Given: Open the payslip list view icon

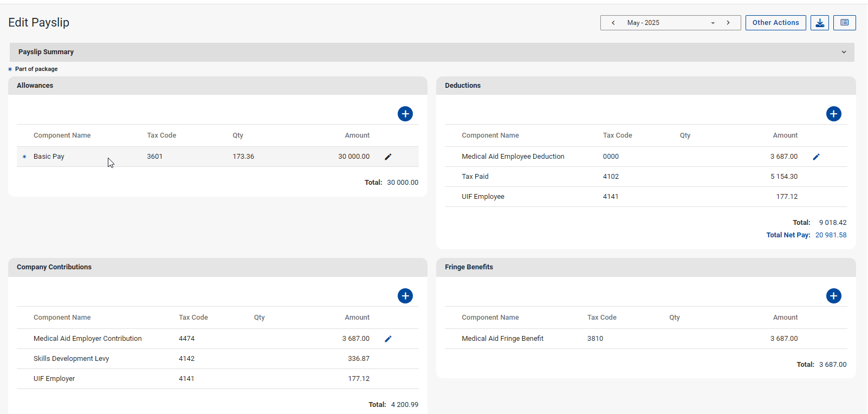Looking at the screenshot, I should pyautogui.click(x=844, y=23).
